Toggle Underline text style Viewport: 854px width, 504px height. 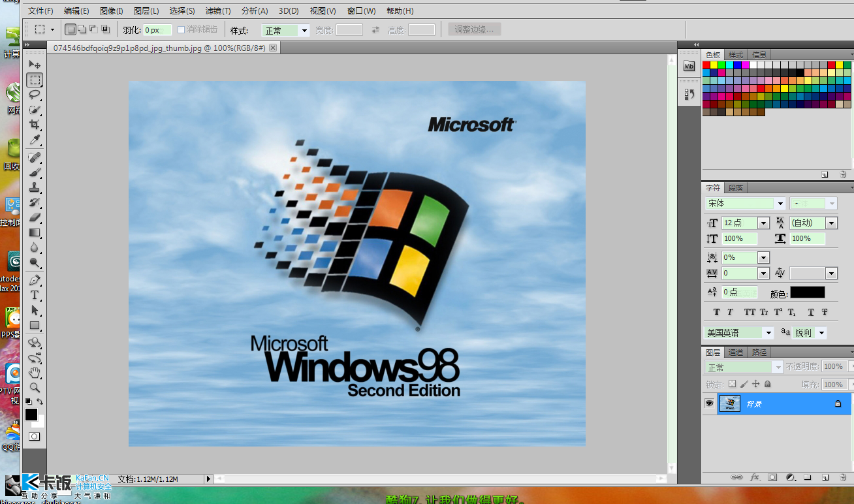(811, 312)
